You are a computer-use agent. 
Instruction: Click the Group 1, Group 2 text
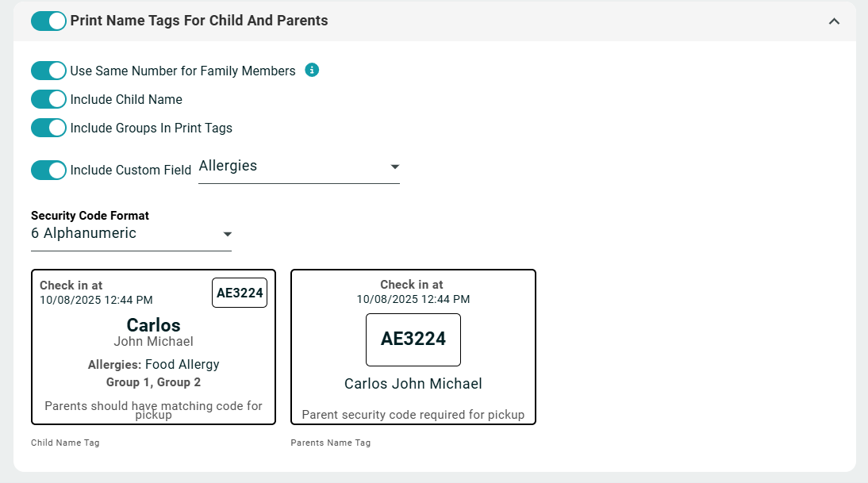[x=154, y=382]
